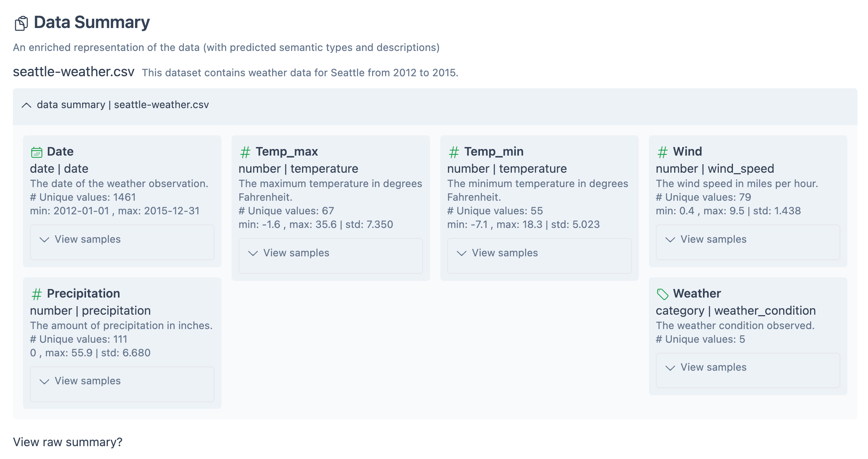Screen dimensions: 868x459
Task: Select the number icon beside Temp_max
Action: coord(245,152)
